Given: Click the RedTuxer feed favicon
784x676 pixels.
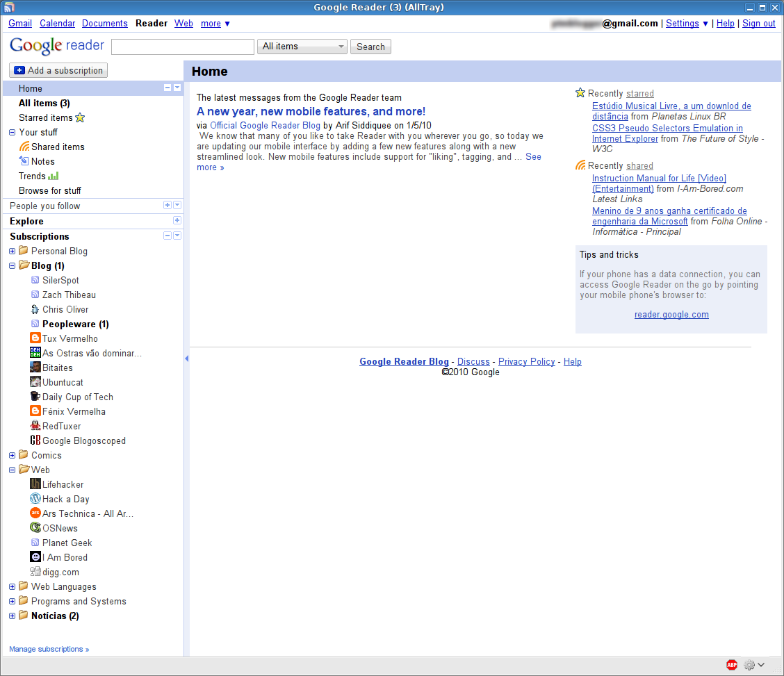Looking at the screenshot, I should 35,426.
